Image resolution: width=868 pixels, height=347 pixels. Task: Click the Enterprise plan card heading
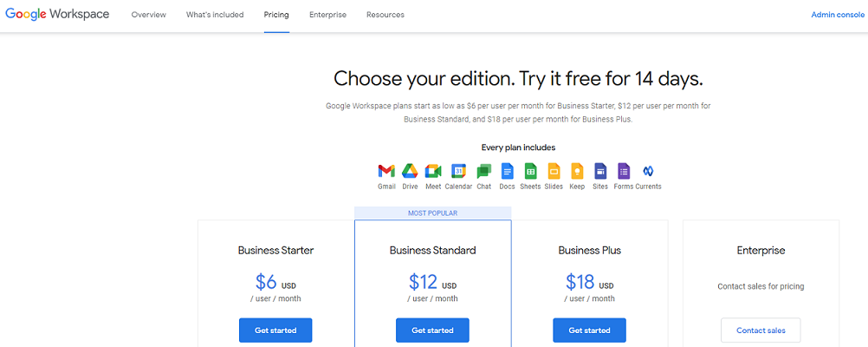point(761,251)
